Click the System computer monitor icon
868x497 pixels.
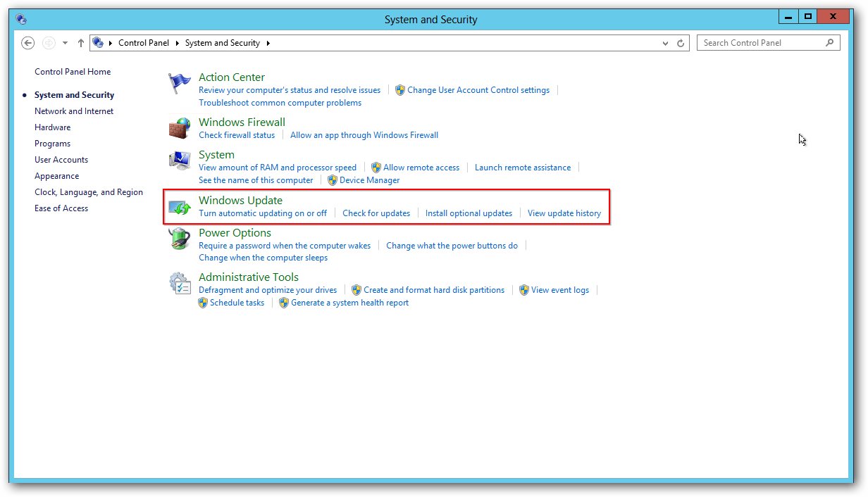[180, 161]
